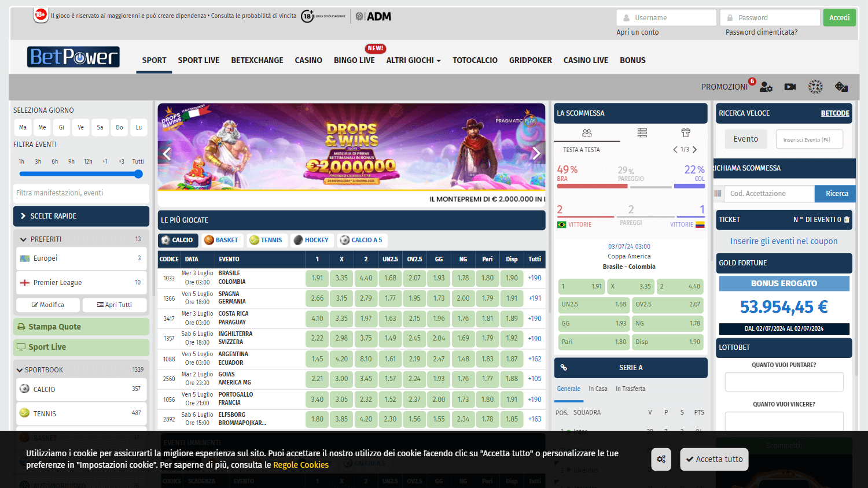This screenshot has width=868, height=488.
Task: Go to next head-to-head stat arrow
Action: [x=695, y=150]
